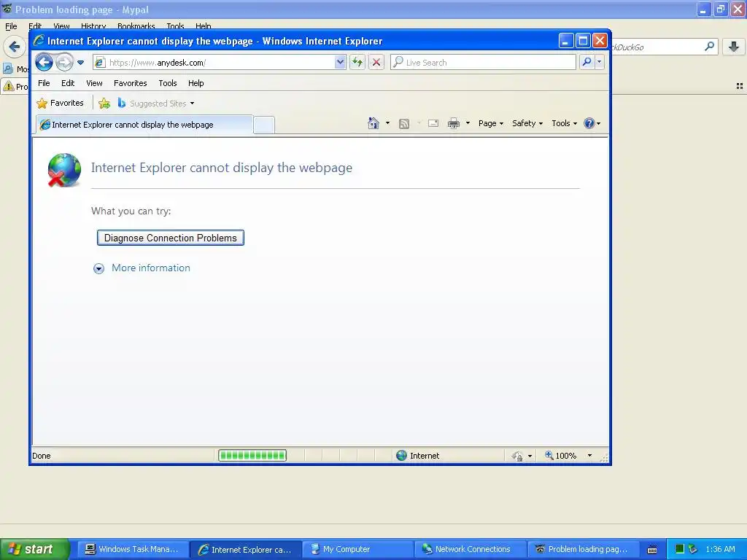Open the recent pages dropdown arrow
Screen dimensions: 747x560
pos(80,63)
